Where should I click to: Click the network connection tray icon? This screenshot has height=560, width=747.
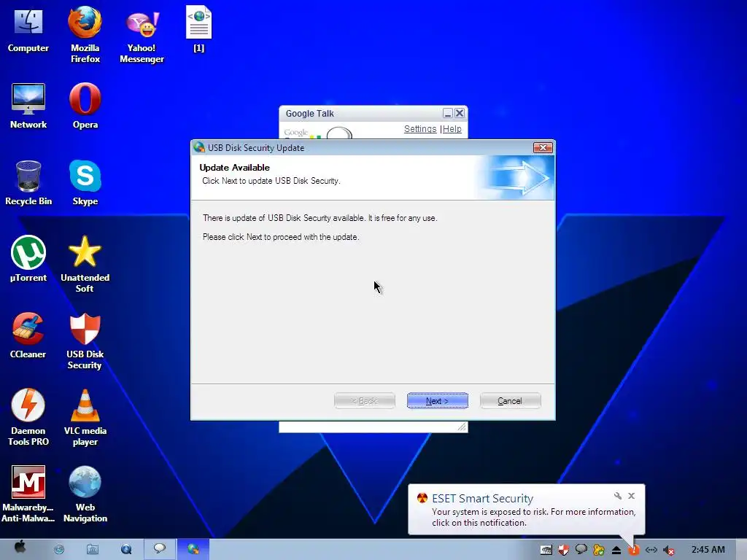[x=651, y=550]
